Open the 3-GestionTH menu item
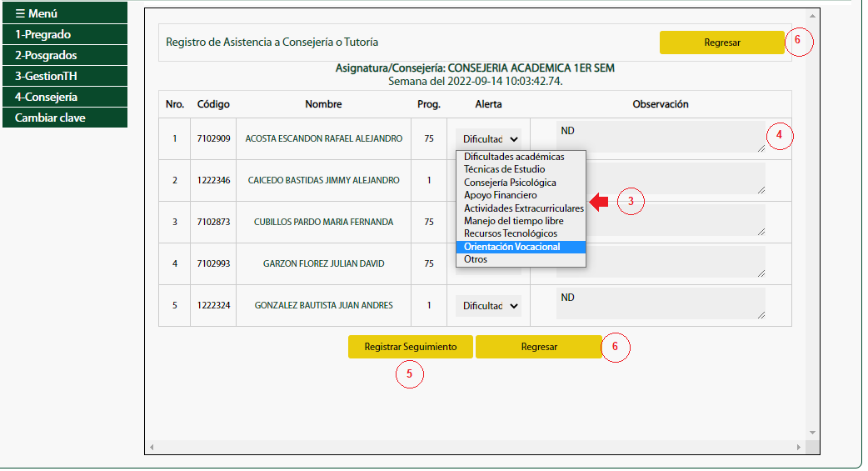The height and width of the screenshot is (471, 868). coord(65,76)
